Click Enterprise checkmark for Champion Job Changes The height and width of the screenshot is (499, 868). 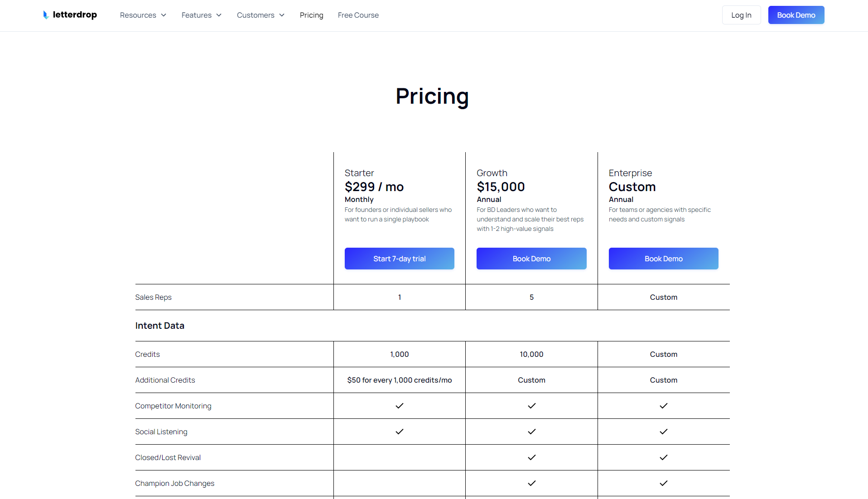663,483
